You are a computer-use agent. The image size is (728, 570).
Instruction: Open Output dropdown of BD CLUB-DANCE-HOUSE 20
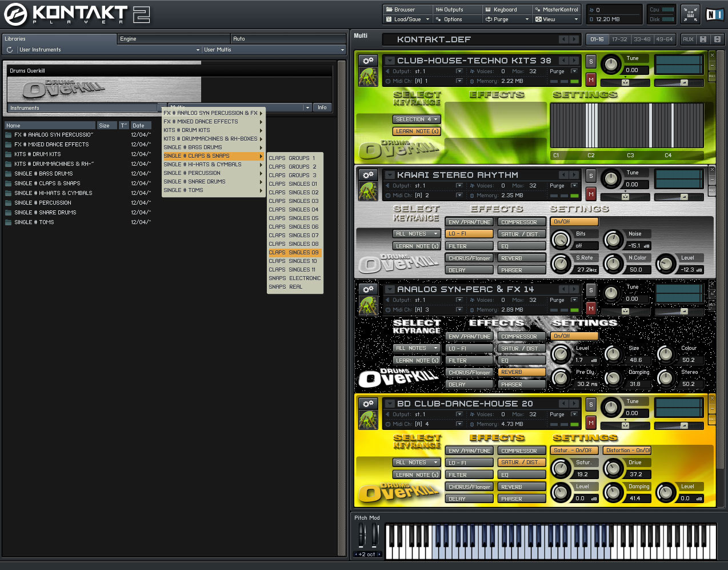[459, 414]
